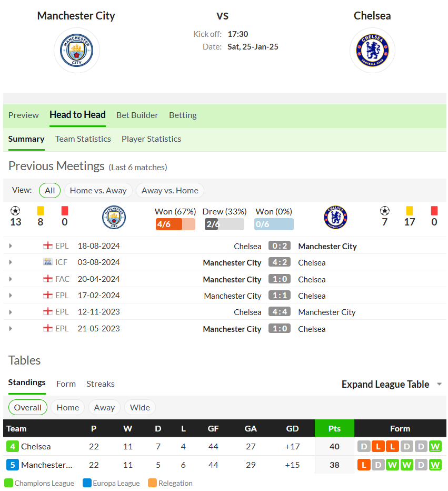
Task: Show Away standings table
Action: tap(104, 407)
